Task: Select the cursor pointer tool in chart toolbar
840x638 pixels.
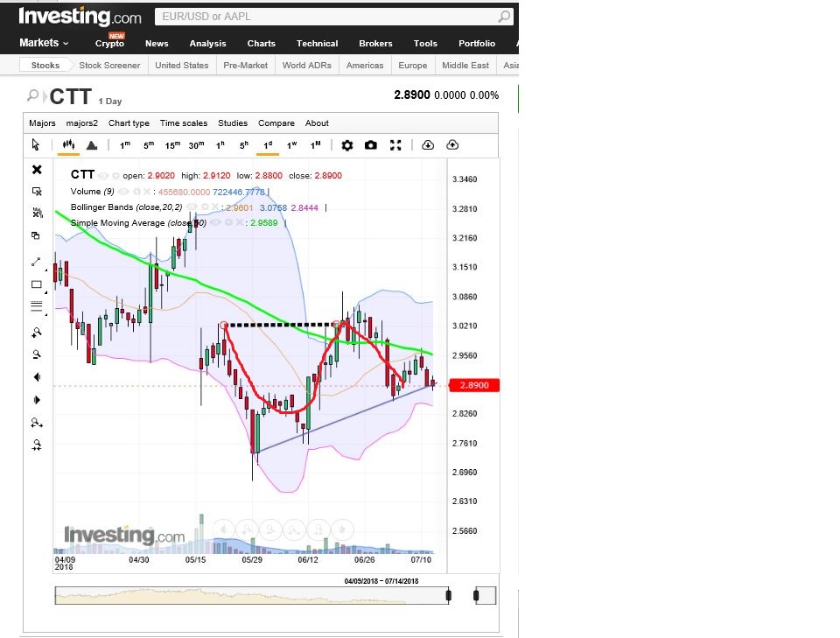Action: [x=35, y=144]
